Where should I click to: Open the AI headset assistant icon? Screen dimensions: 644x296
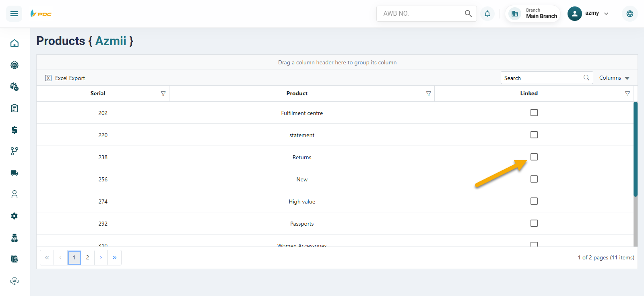click(x=14, y=281)
